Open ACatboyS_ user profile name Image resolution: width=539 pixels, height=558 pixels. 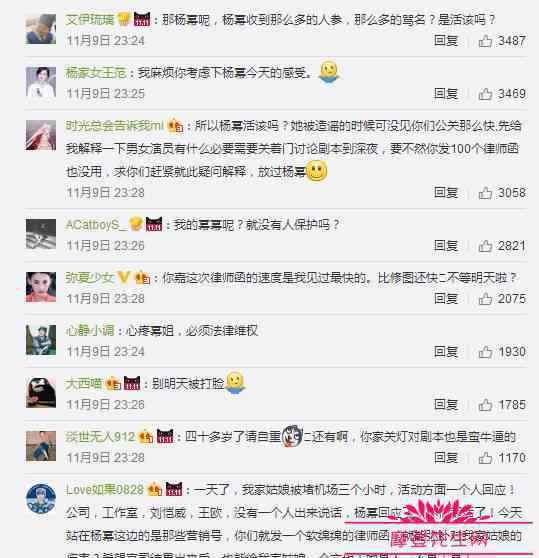tap(96, 225)
